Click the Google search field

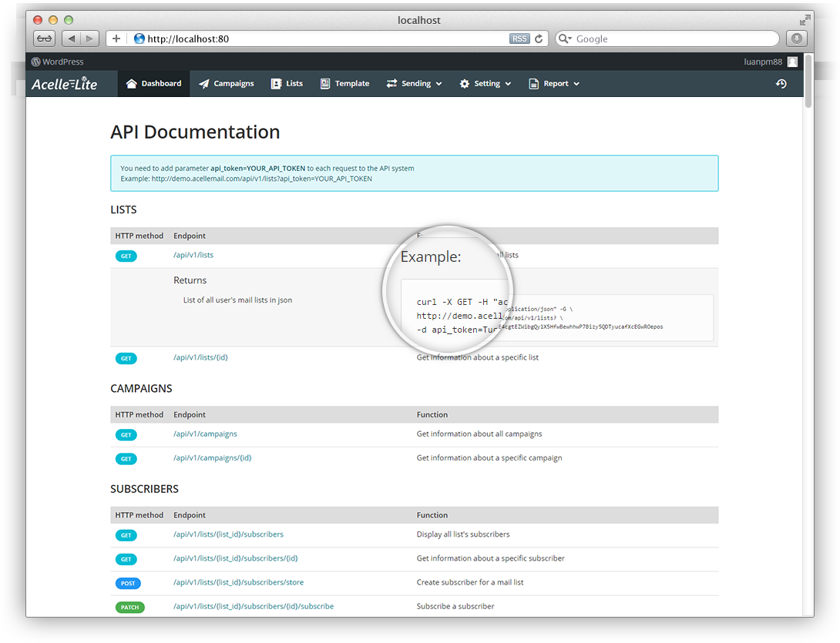(x=667, y=39)
